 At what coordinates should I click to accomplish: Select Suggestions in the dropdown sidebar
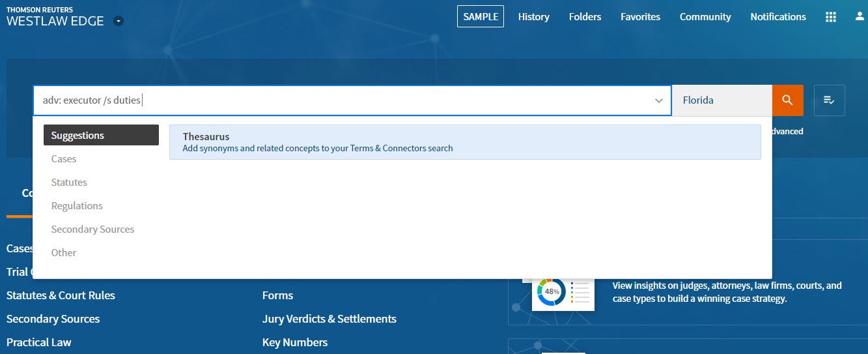point(101,136)
